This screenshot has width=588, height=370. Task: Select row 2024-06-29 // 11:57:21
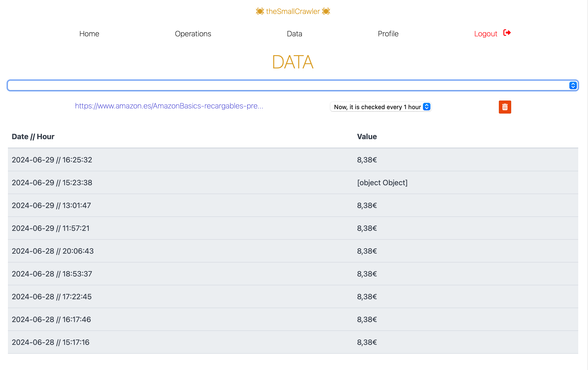293,228
